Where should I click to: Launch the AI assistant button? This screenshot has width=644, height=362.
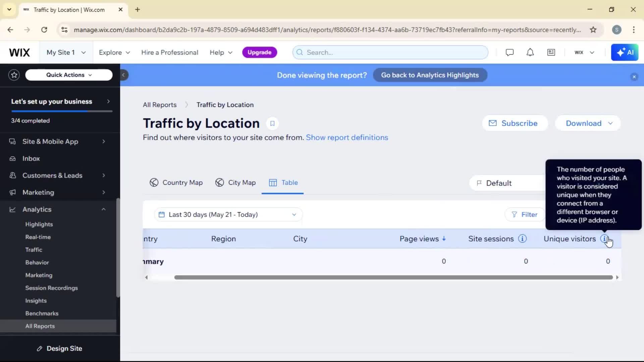pos(625,52)
